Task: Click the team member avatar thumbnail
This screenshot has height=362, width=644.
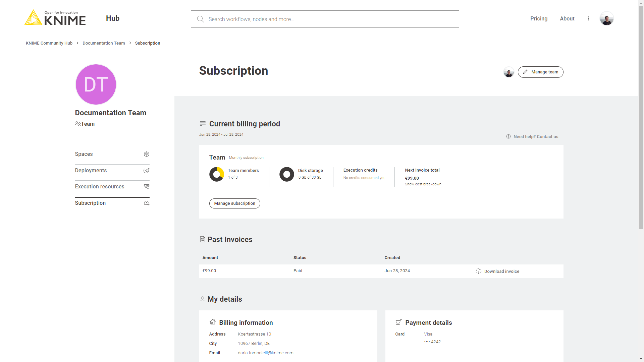Action: [x=508, y=72]
